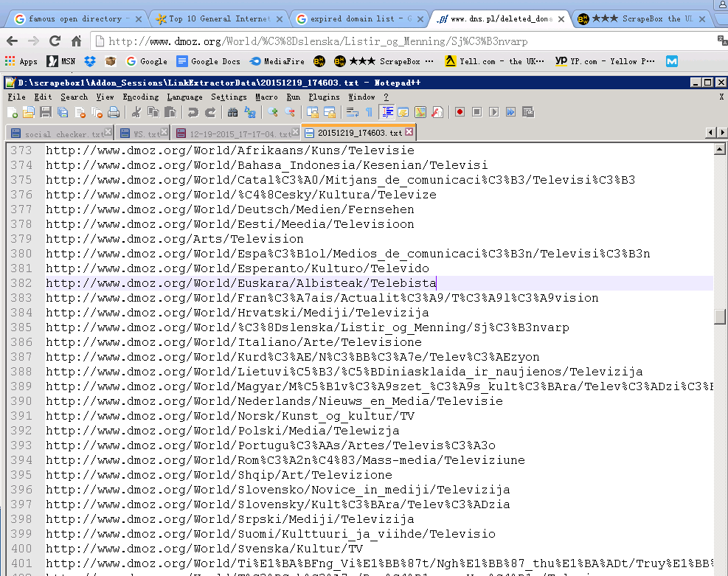Viewport: 728px width, 576px height.
Task: Go back in Chrome
Action: point(12,41)
